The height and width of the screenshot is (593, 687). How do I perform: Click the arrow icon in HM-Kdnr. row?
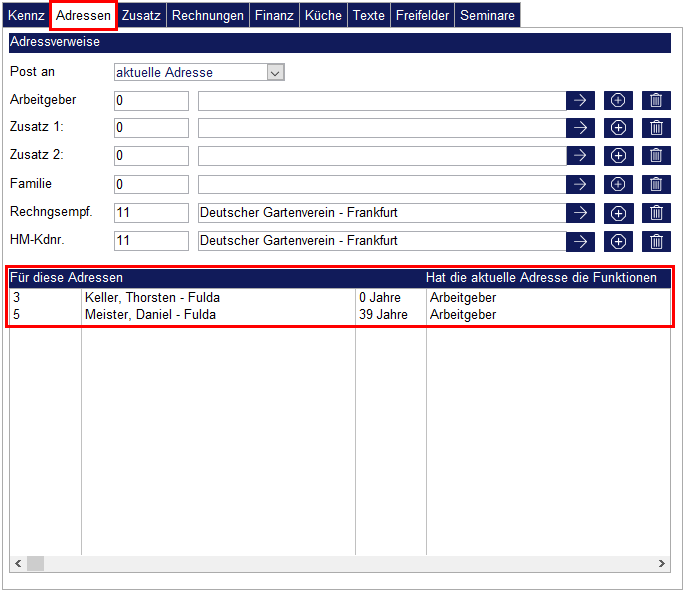pyautogui.click(x=580, y=241)
